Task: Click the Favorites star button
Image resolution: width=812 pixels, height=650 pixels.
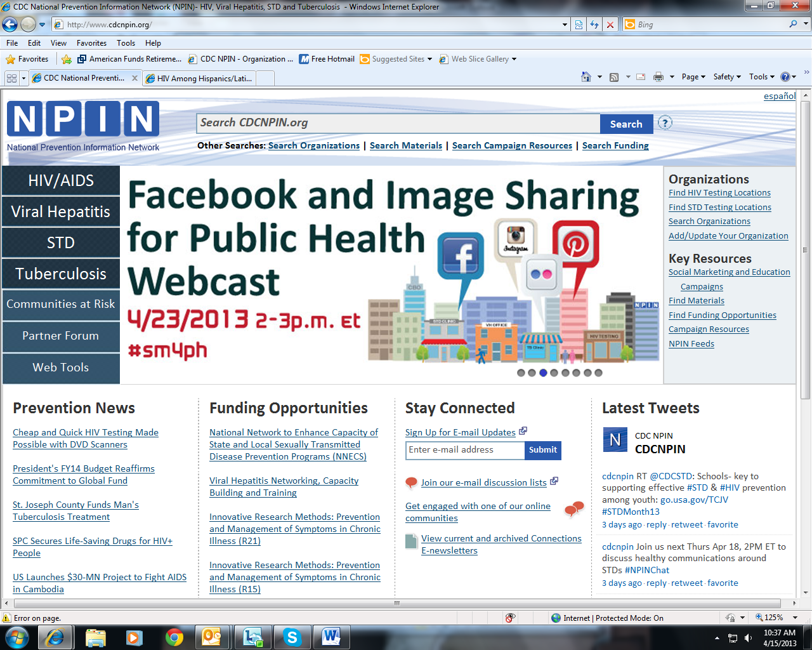Action: pos(27,59)
